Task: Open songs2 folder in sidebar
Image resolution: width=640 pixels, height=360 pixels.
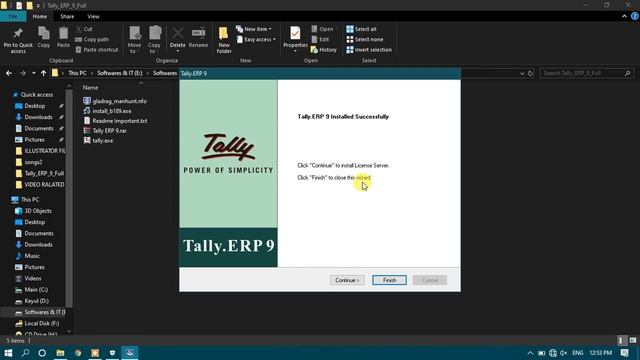Action: coord(29,162)
